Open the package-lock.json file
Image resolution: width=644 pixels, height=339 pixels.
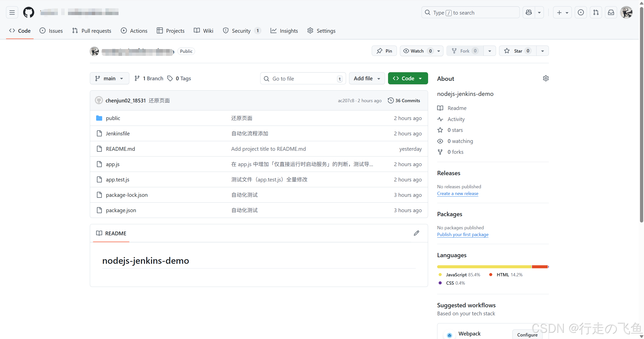[127, 195]
